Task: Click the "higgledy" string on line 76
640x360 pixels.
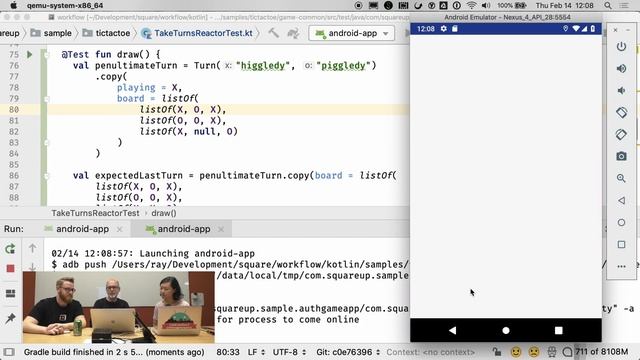Action: [262, 66]
